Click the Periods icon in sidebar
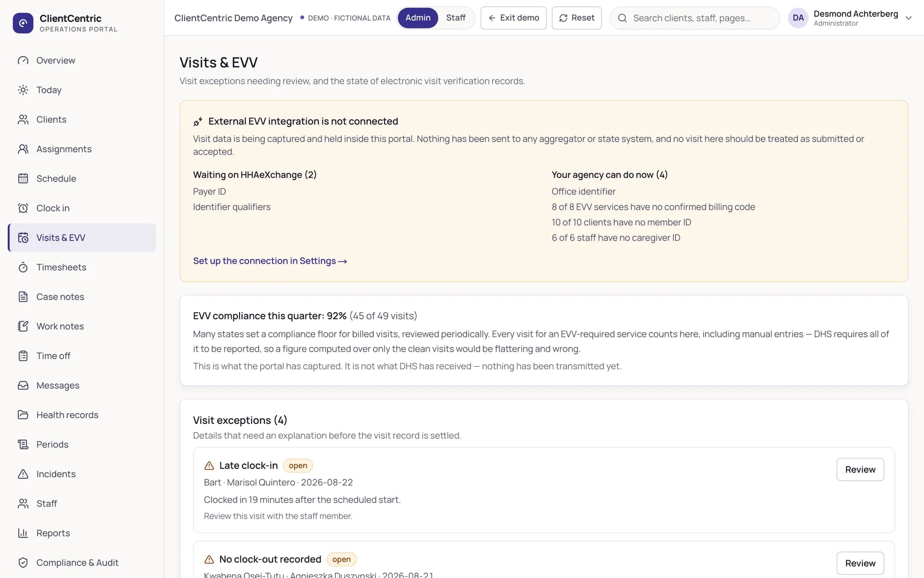This screenshot has width=924, height=578. (23, 445)
